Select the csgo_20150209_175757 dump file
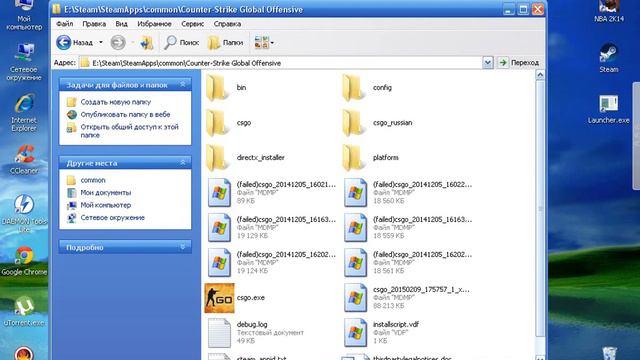The height and width of the screenshot is (360, 640). pos(356,298)
